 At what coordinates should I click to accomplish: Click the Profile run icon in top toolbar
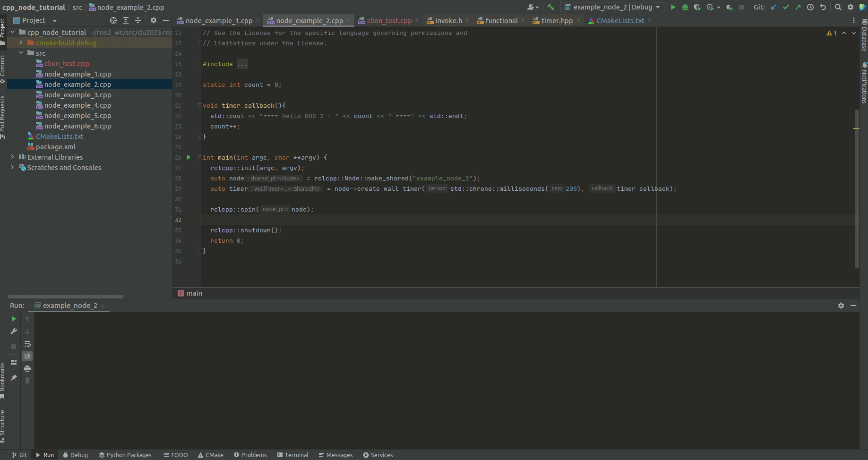710,7
